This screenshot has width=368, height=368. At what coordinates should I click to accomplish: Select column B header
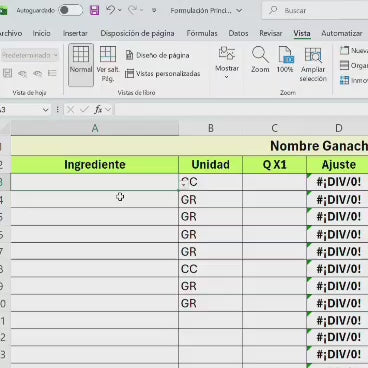pos(211,128)
